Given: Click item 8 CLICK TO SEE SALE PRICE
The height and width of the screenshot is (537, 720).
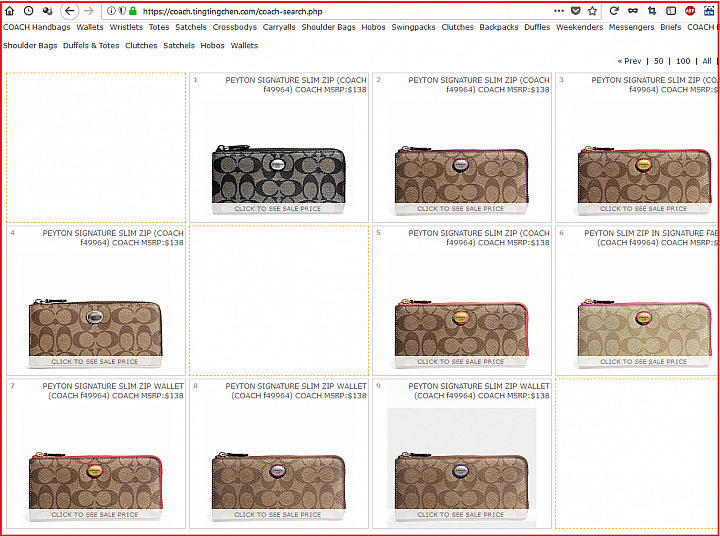Looking at the screenshot, I should click(x=278, y=514).
